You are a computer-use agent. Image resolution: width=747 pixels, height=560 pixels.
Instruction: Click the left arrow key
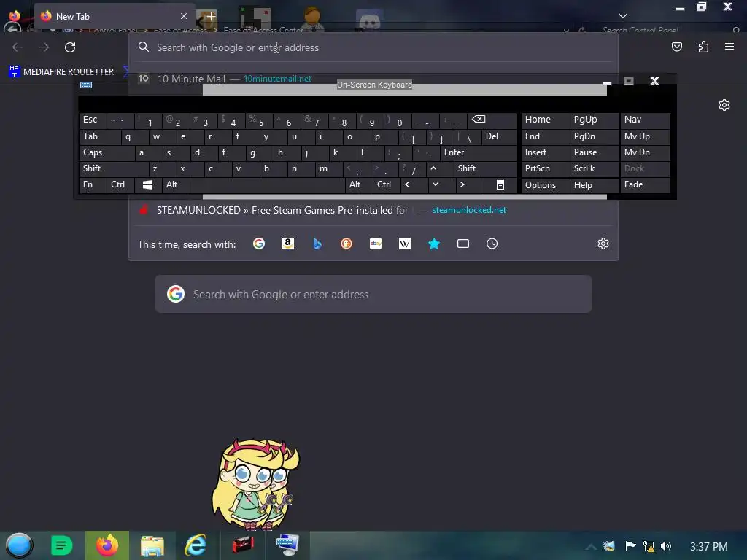pyautogui.click(x=414, y=184)
